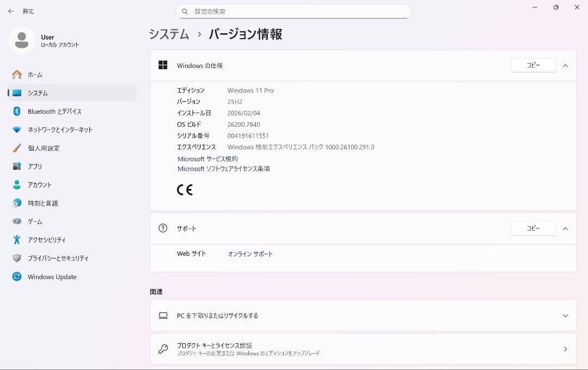Click the User profile avatar
The height and width of the screenshot is (370, 588).
click(22, 40)
